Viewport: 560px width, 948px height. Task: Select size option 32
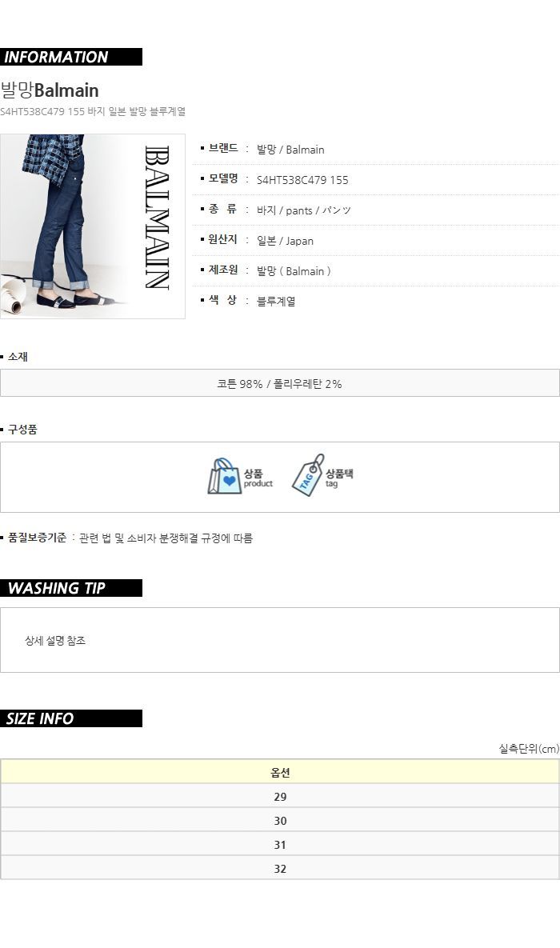coord(280,868)
